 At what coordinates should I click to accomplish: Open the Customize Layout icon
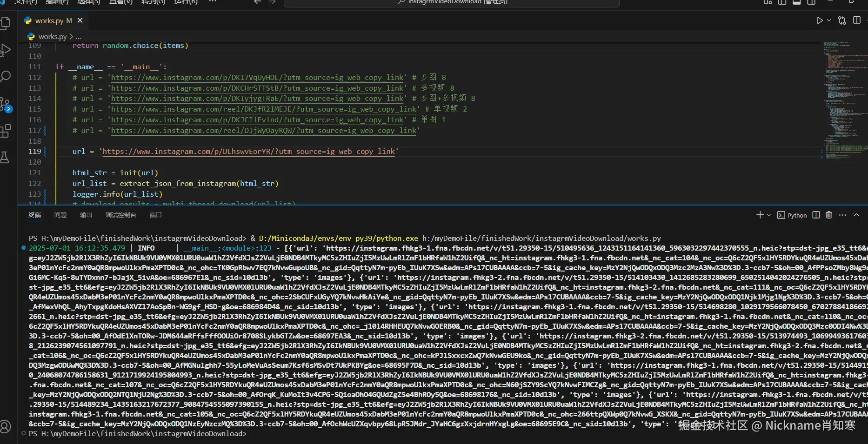[768, 2]
